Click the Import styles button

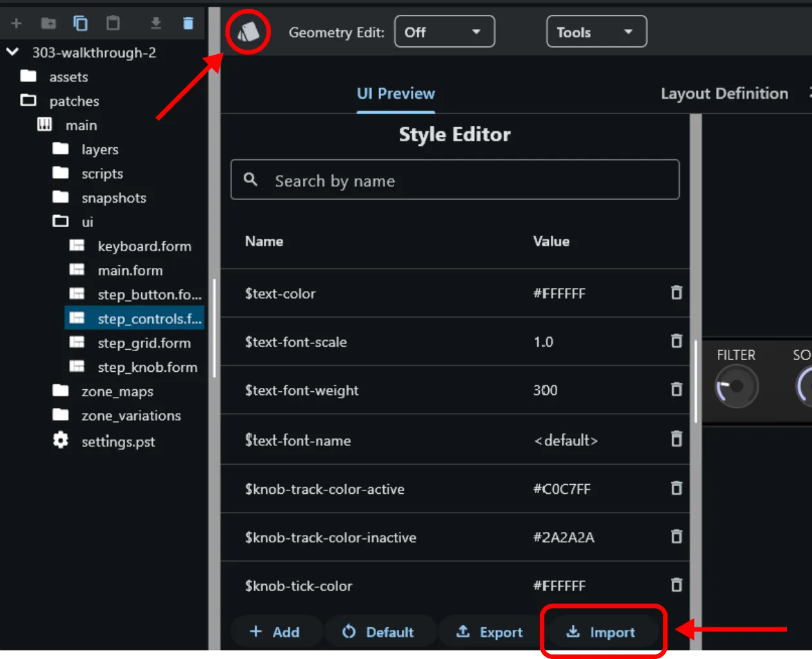[601, 632]
